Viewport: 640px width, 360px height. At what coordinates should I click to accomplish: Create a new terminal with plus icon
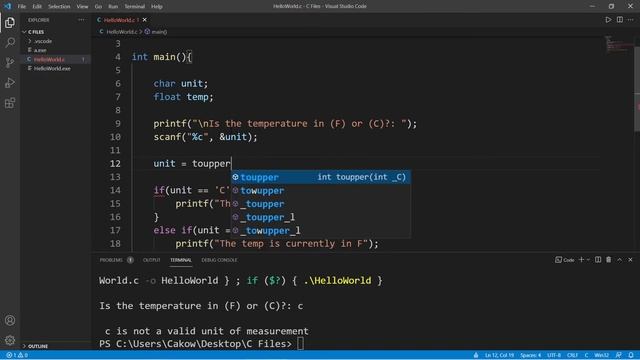[581, 260]
